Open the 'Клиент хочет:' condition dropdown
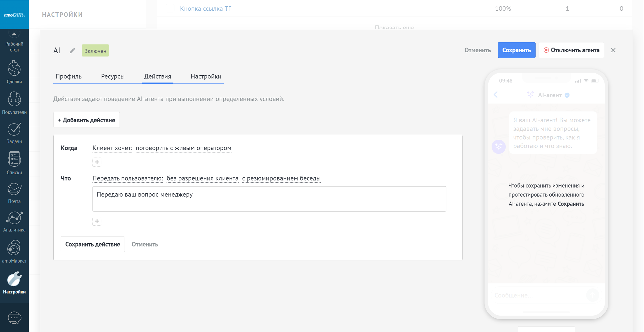Screen dimensions: 644x332 pos(112,148)
